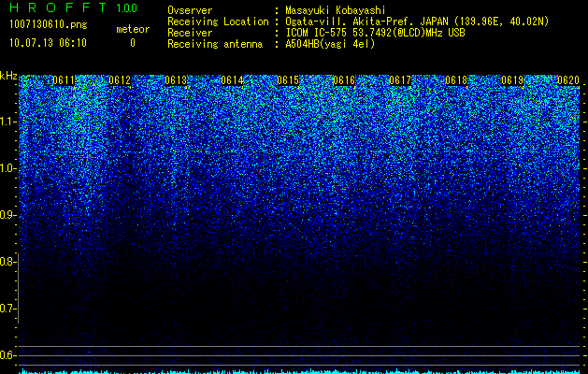Click the 0618 time marker

point(456,80)
